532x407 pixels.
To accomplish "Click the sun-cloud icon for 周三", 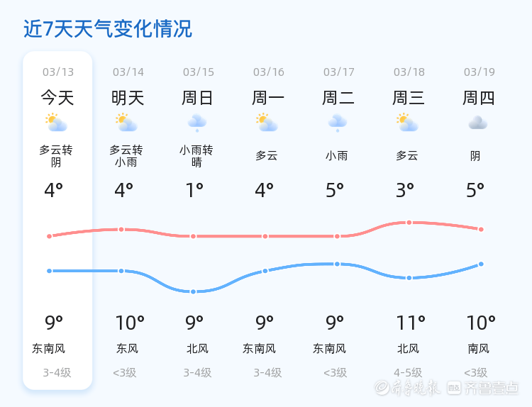I will point(408,123).
